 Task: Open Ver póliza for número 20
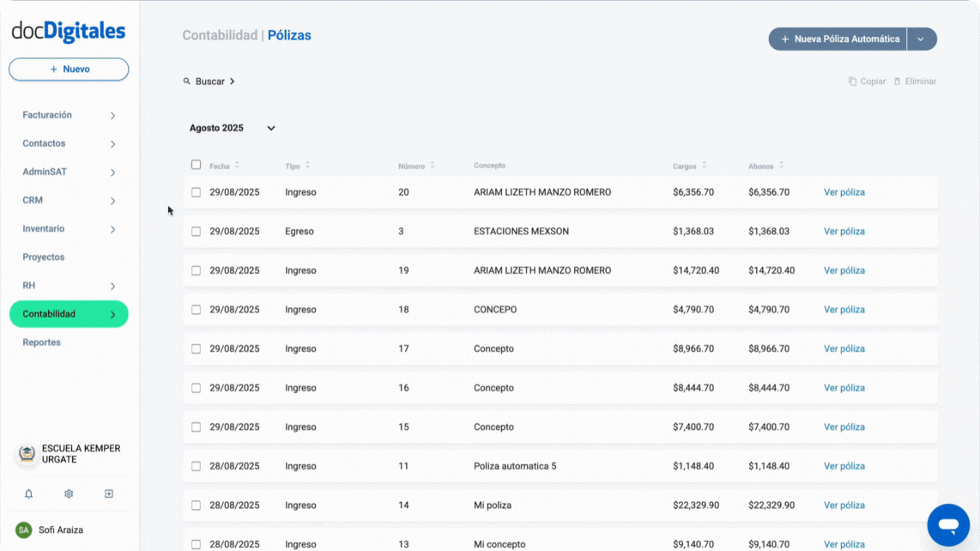pos(844,192)
